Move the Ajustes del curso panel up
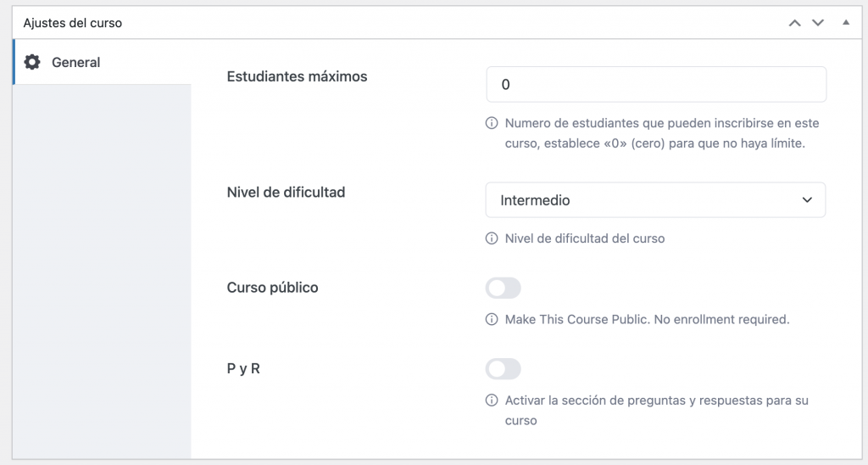The image size is (868, 465). coord(794,23)
